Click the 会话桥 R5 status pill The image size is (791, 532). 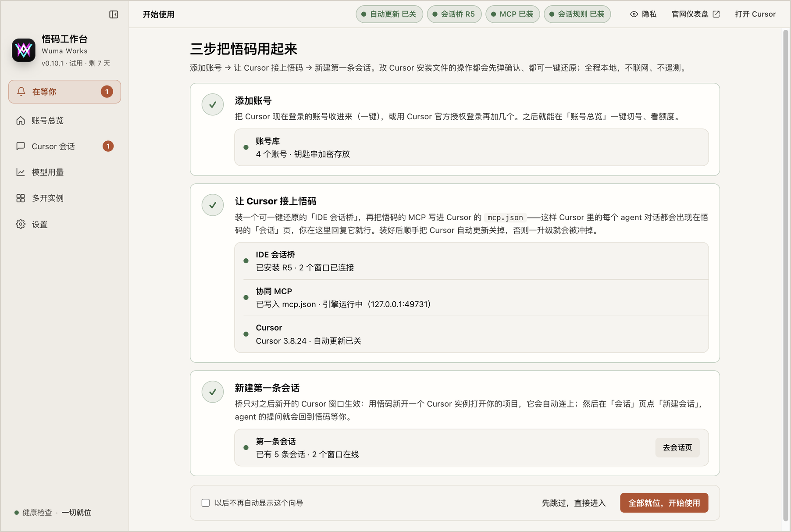[x=454, y=14]
